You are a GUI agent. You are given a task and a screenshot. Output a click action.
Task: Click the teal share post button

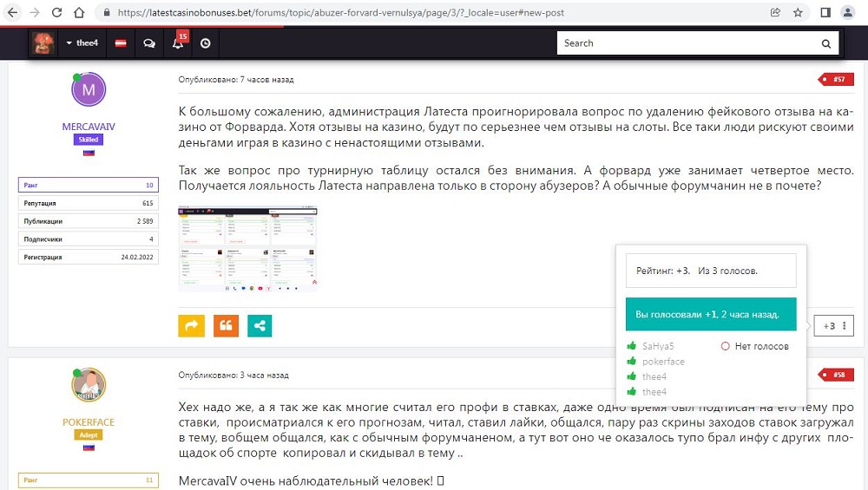260,325
